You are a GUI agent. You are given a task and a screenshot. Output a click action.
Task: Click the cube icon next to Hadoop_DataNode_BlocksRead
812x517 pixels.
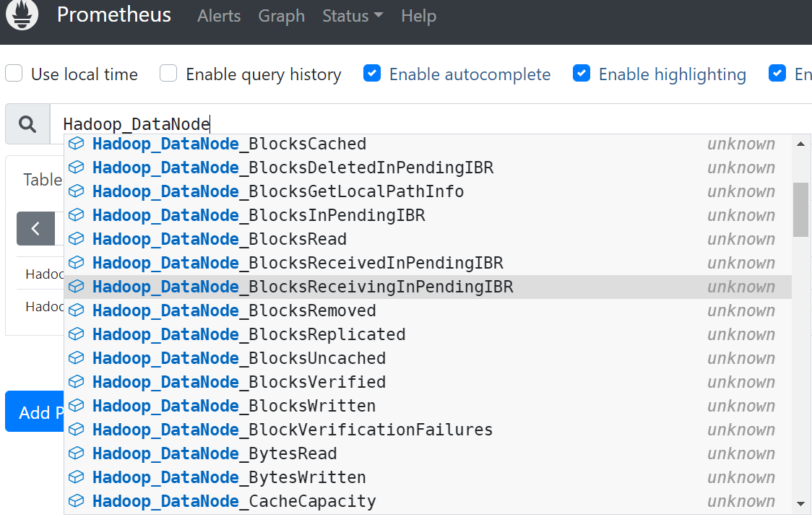pyautogui.click(x=76, y=239)
